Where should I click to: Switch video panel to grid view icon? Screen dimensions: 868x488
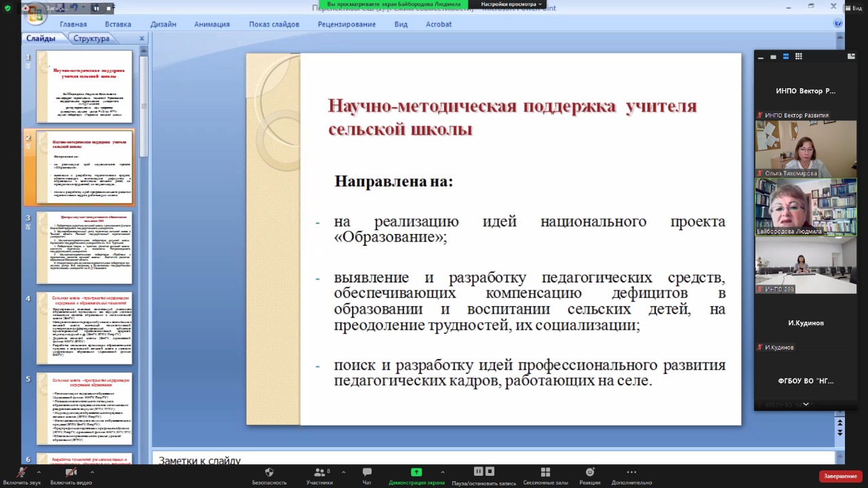(799, 56)
